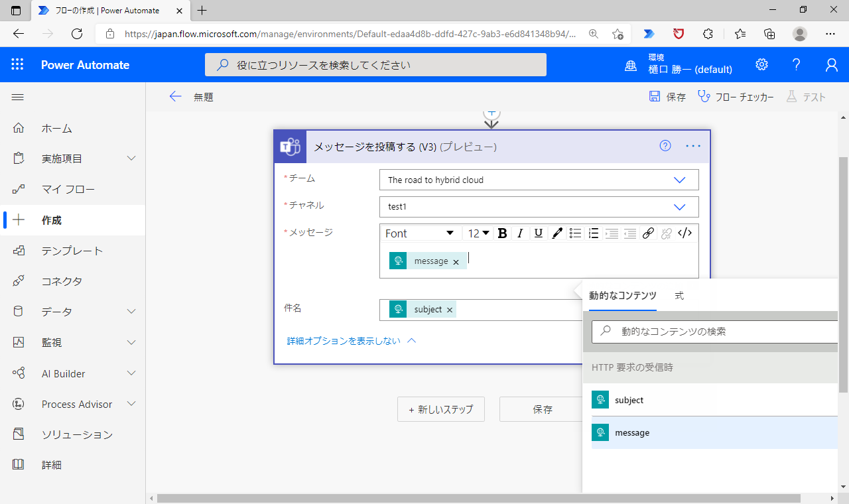Select 作成 in the sidebar
The image size is (849, 504).
(72, 220)
